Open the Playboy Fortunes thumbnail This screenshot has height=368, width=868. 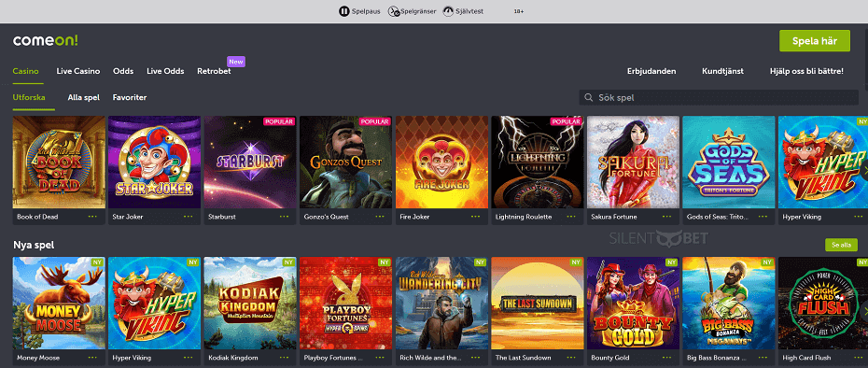click(x=346, y=303)
